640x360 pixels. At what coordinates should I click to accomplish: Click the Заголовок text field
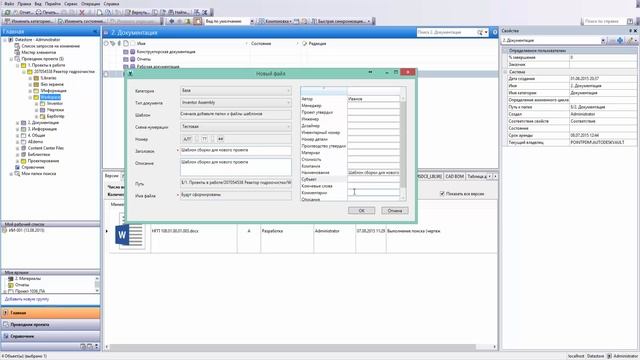pyautogui.click(x=236, y=150)
